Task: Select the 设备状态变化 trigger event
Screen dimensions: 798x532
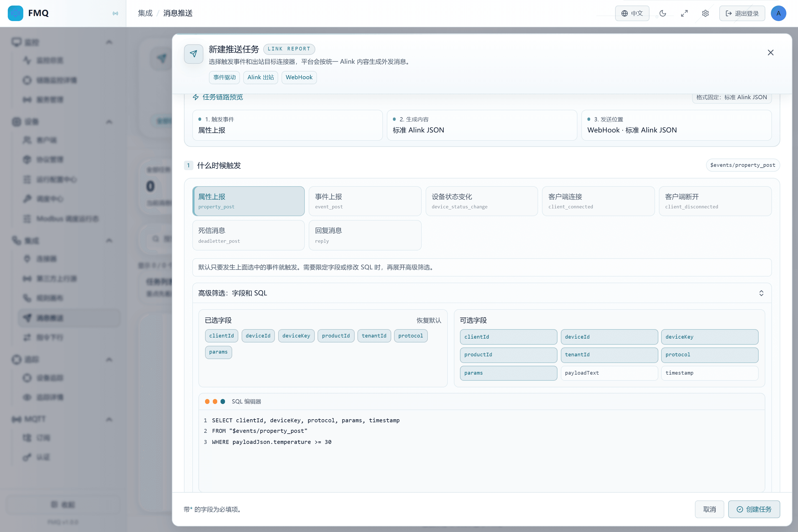Action: coord(482,201)
